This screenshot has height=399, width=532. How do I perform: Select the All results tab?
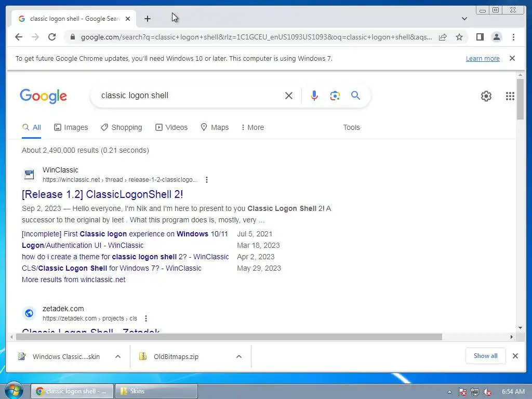pyautogui.click(x=32, y=128)
